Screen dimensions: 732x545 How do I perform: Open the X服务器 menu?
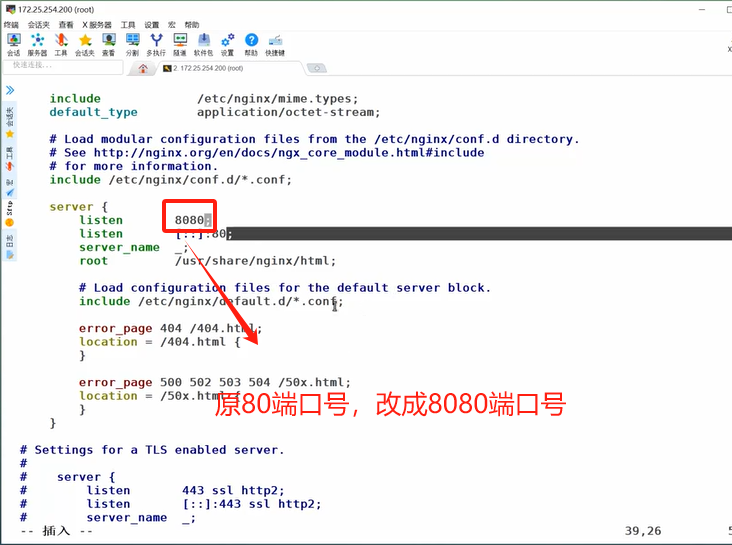coord(97,25)
